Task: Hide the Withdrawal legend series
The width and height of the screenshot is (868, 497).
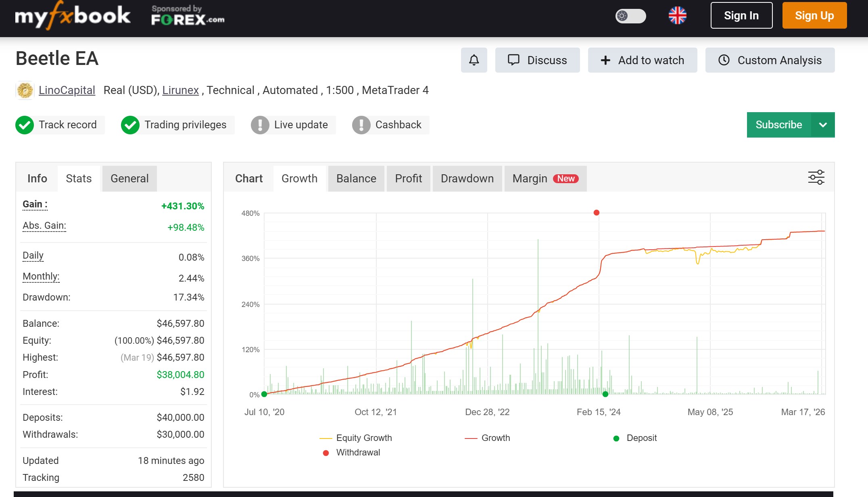Action: [x=358, y=453]
